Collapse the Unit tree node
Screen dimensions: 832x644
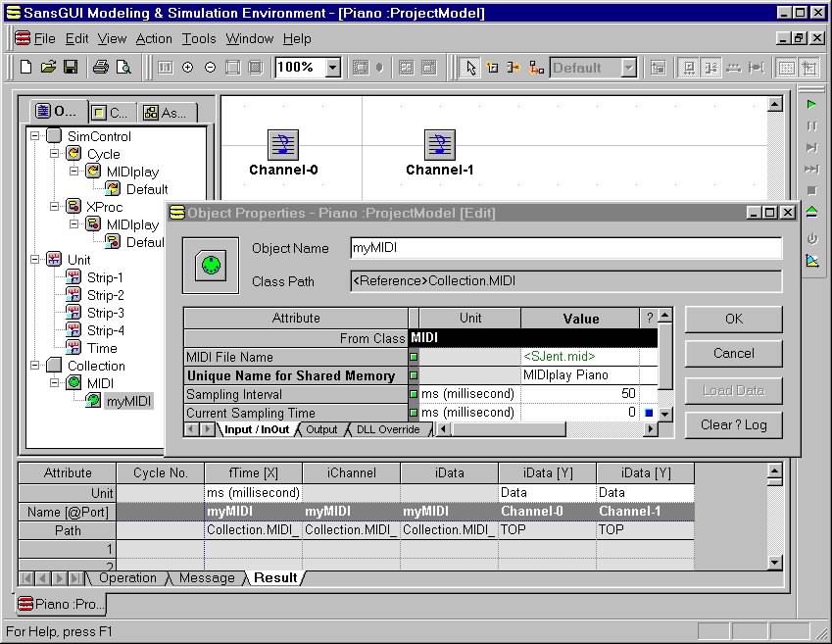point(35,260)
